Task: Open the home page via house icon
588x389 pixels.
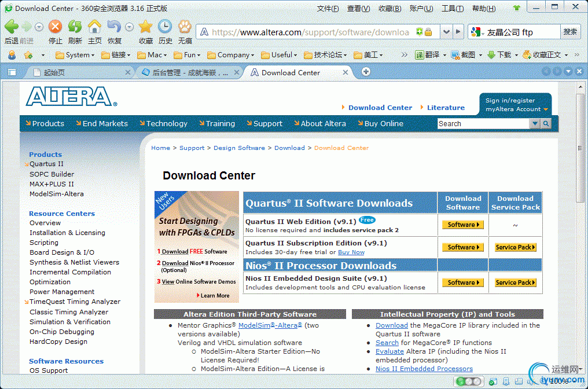Action: coord(94,27)
